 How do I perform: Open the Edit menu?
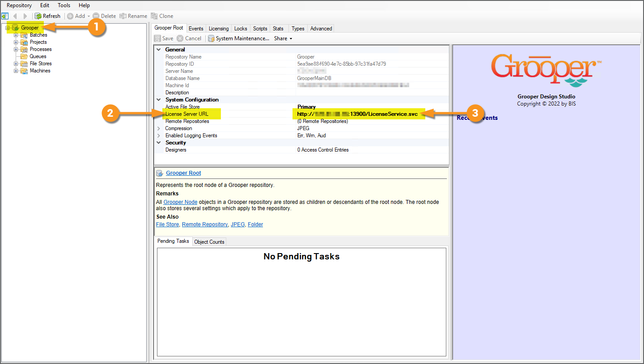tap(45, 5)
